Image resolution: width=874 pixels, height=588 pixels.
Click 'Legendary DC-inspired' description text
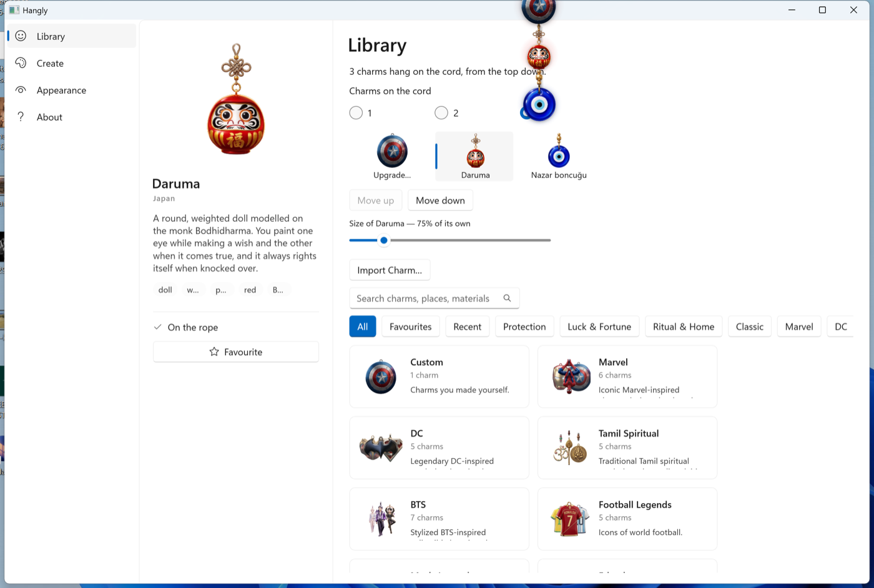tap(452, 461)
